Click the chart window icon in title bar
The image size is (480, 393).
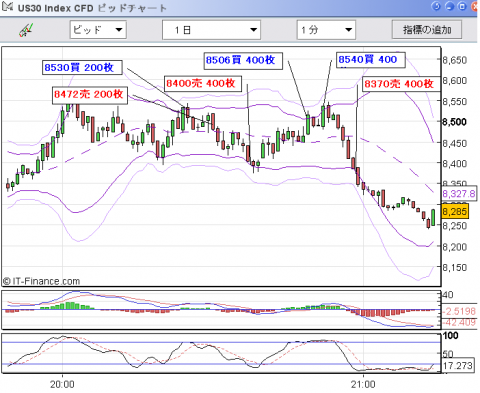[7, 7]
